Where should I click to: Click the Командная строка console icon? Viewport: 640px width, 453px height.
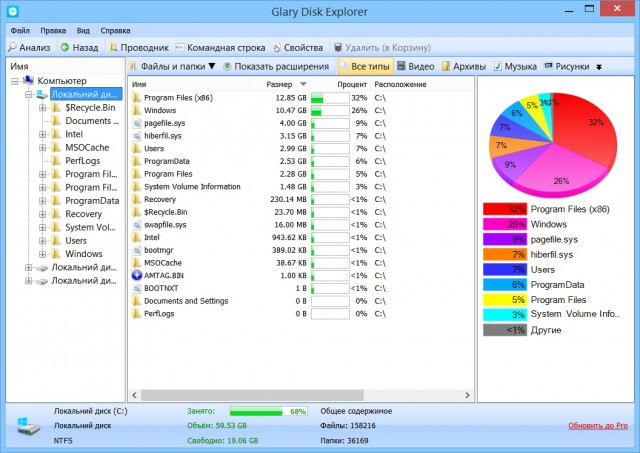(180, 47)
